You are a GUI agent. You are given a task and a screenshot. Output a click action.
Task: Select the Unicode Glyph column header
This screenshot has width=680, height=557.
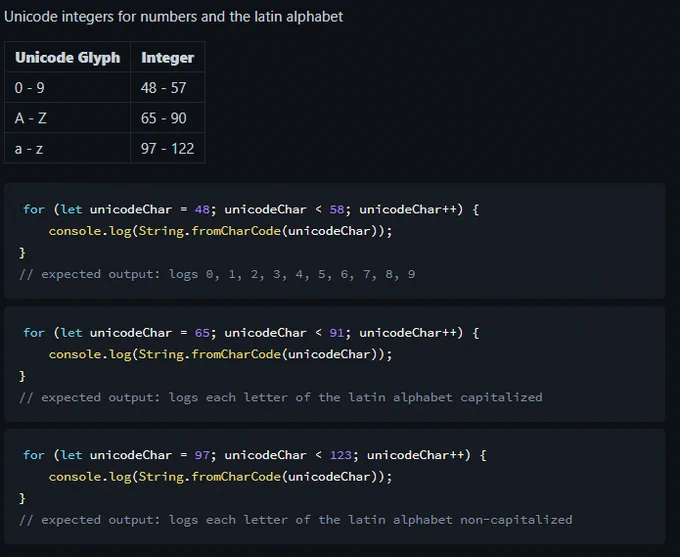tap(68, 57)
